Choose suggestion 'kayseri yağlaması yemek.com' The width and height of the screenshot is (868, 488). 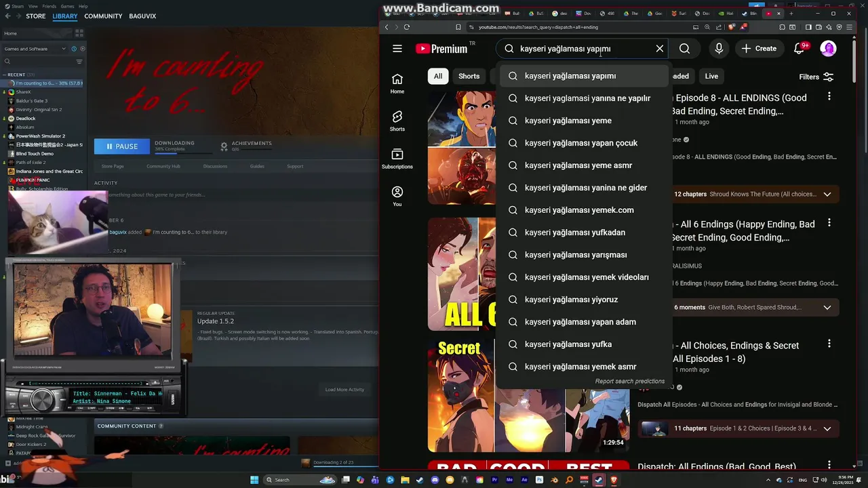(x=584, y=210)
